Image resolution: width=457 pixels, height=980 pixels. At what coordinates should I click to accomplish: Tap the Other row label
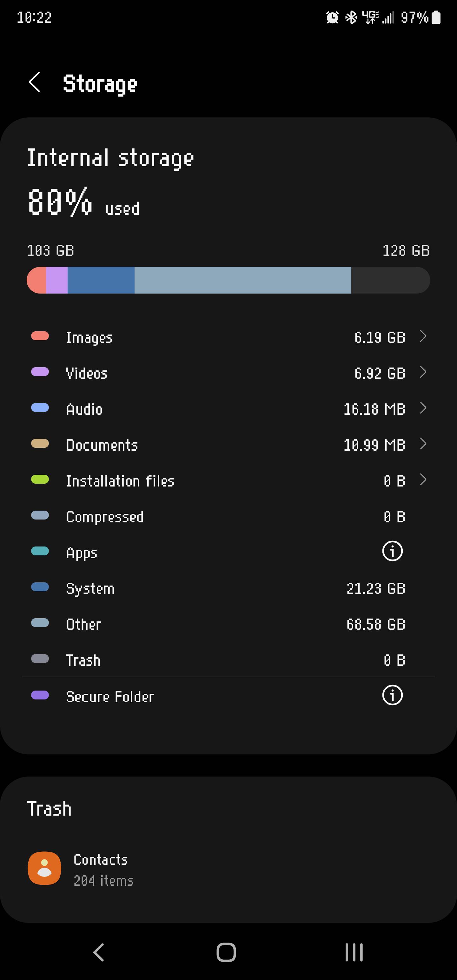pyautogui.click(x=83, y=625)
